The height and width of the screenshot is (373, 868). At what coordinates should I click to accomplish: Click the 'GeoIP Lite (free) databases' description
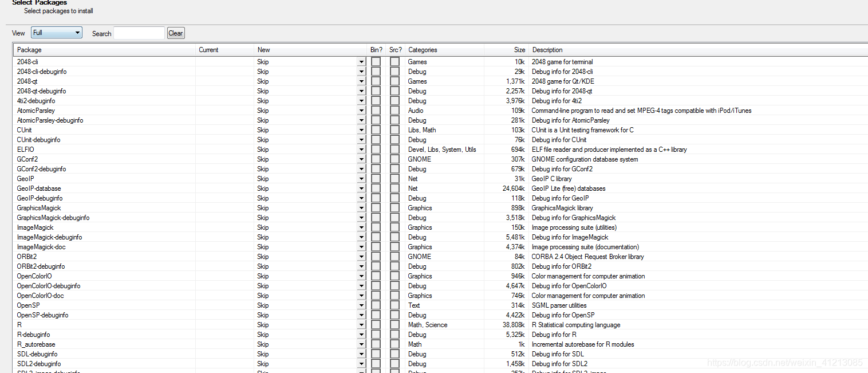point(569,189)
